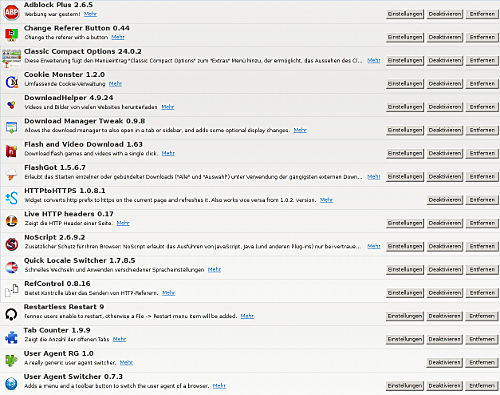Screen dimensions: 500x395
Task: Remove the User Agent Switcher extension
Action: (482, 386)
